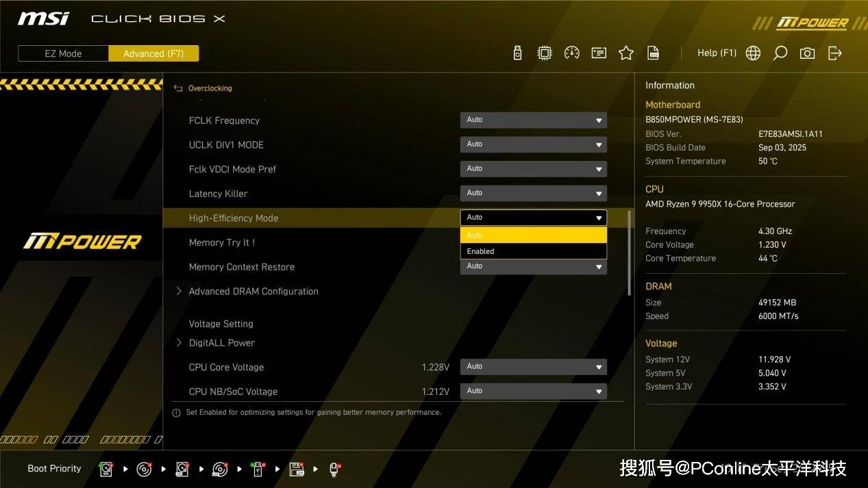The width and height of the screenshot is (868, 488).
Task: Select Auto option in the open dropdown list
Action: (x=533, y=235)
